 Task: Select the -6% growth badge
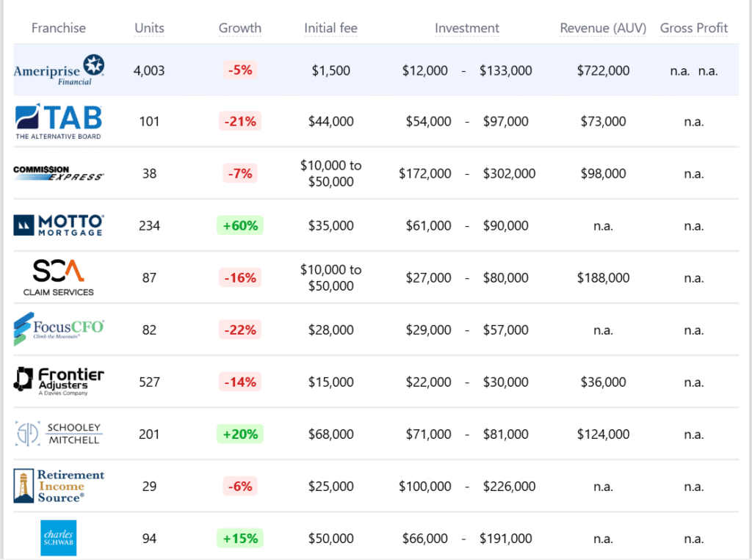[x=240, y=486]
